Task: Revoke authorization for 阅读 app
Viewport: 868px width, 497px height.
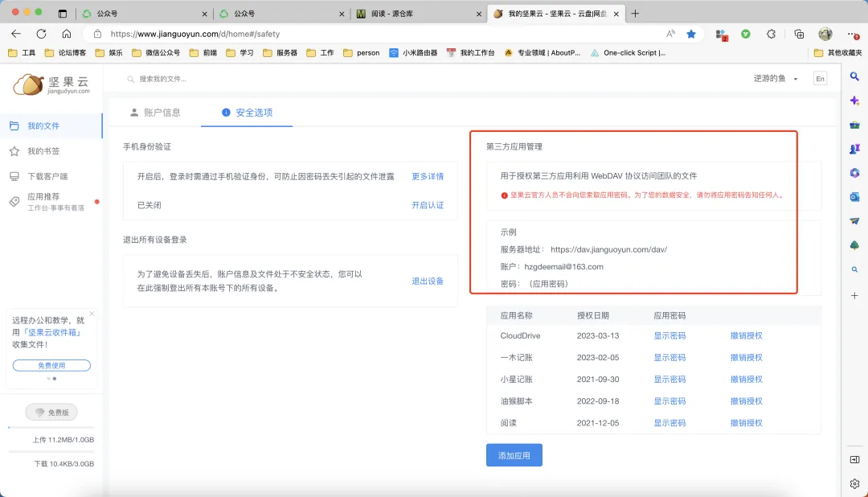Action: coord(746,423)
